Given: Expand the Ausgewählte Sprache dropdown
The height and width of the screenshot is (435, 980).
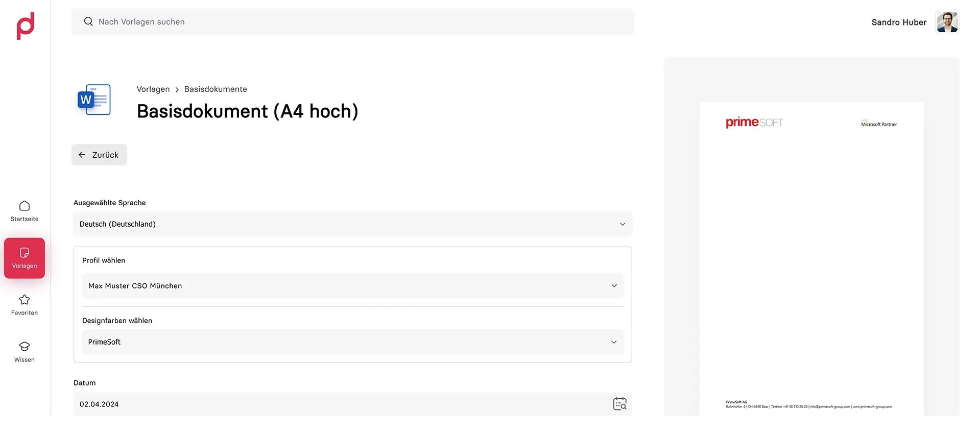Looking at the screenshot, I should tap(353, 224).
